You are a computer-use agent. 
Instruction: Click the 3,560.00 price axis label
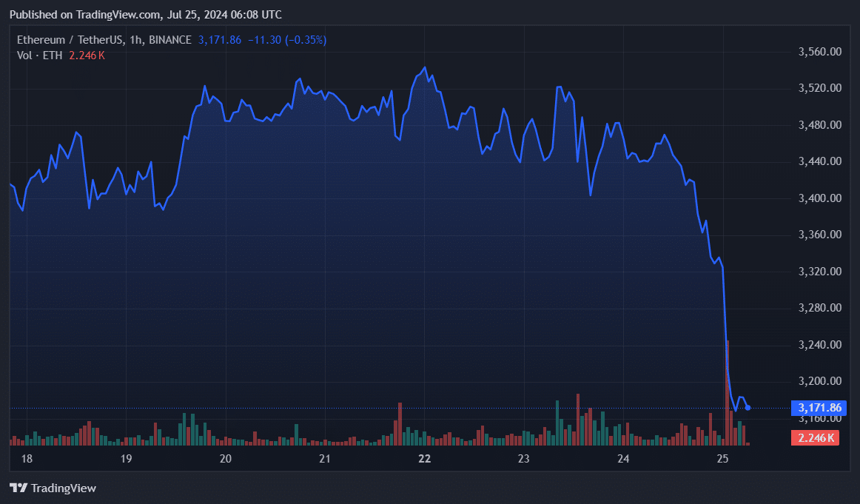pyautogui.click(x=819, y=52)
